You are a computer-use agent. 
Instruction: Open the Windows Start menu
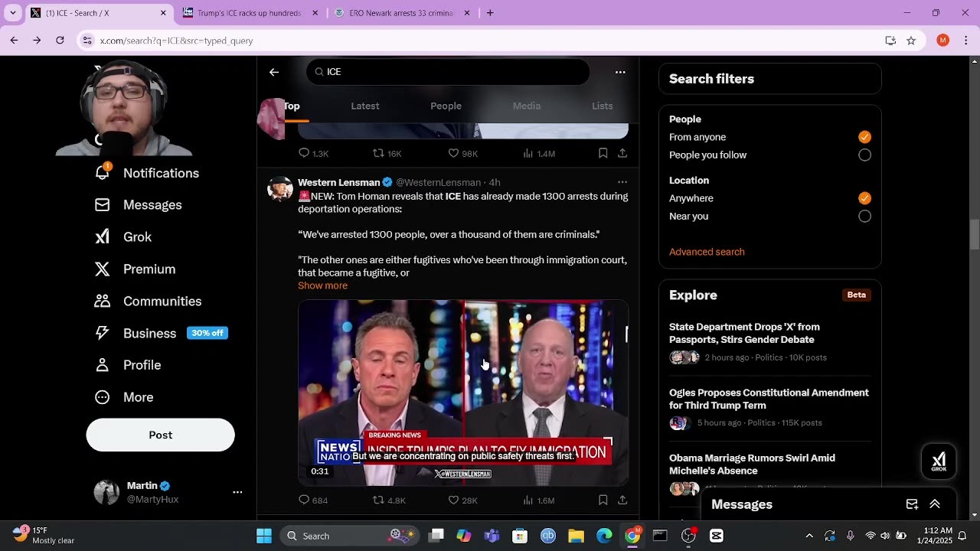[x=264, y=536]
